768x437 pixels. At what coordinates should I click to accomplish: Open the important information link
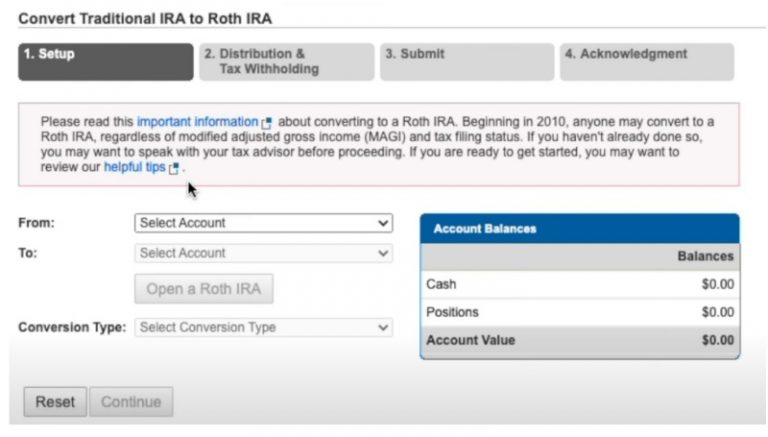(197, 122)
